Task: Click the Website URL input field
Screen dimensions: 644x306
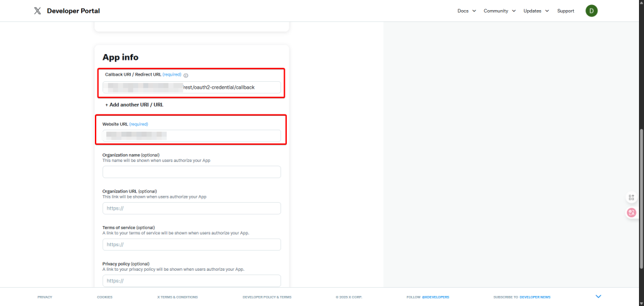Action: point(192,135)
